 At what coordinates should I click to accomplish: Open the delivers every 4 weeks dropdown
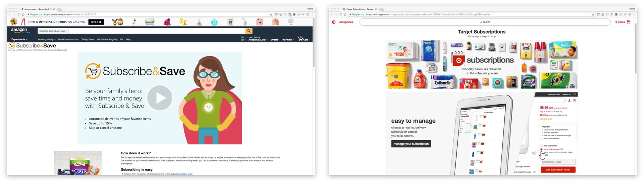[x=558, y=162]
